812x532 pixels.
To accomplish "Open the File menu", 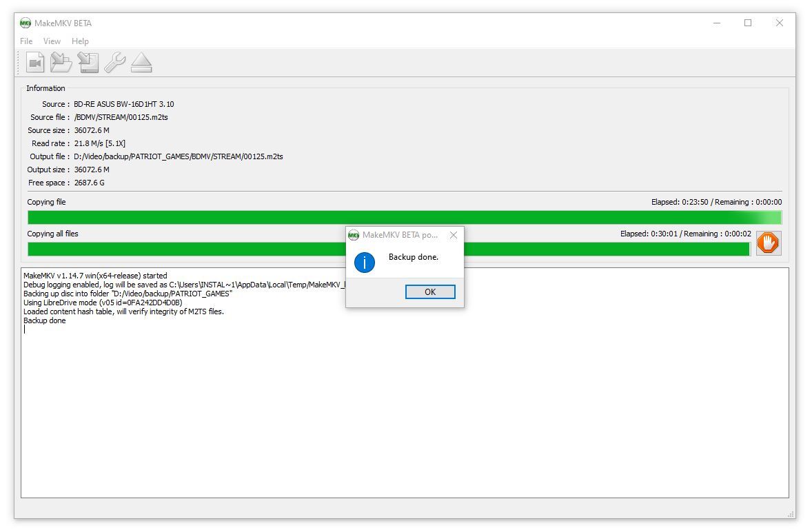I will tap(26, 41).
